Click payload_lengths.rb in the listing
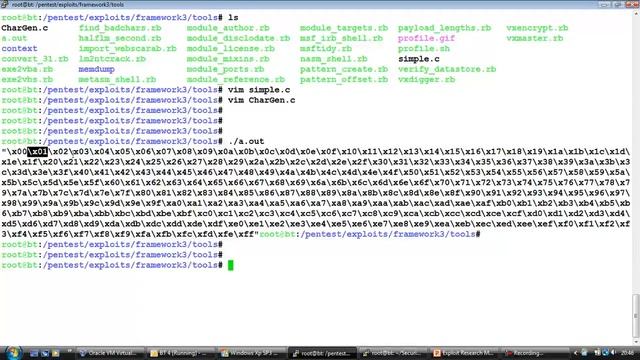The width and height of the screenshot is (640, 360). (x=444, y=28)
